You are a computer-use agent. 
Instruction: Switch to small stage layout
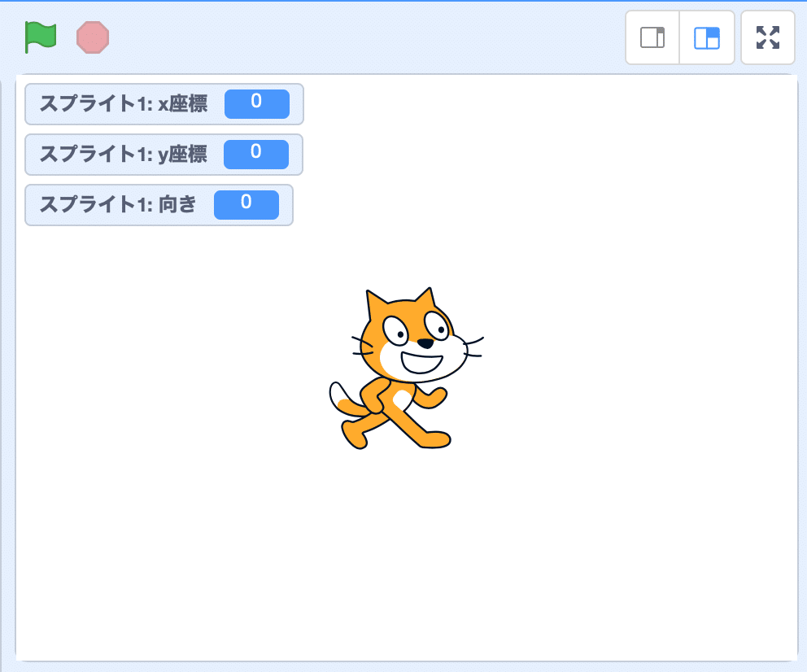click(652, 37)
